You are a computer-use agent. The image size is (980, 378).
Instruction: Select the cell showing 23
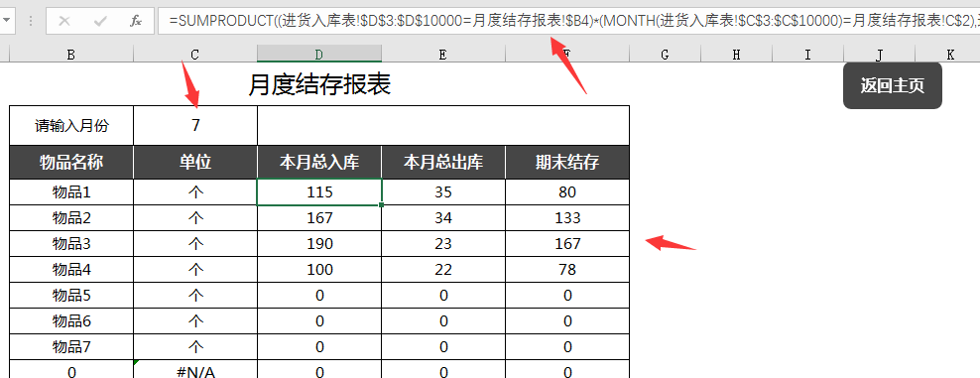tap(443, 243)
